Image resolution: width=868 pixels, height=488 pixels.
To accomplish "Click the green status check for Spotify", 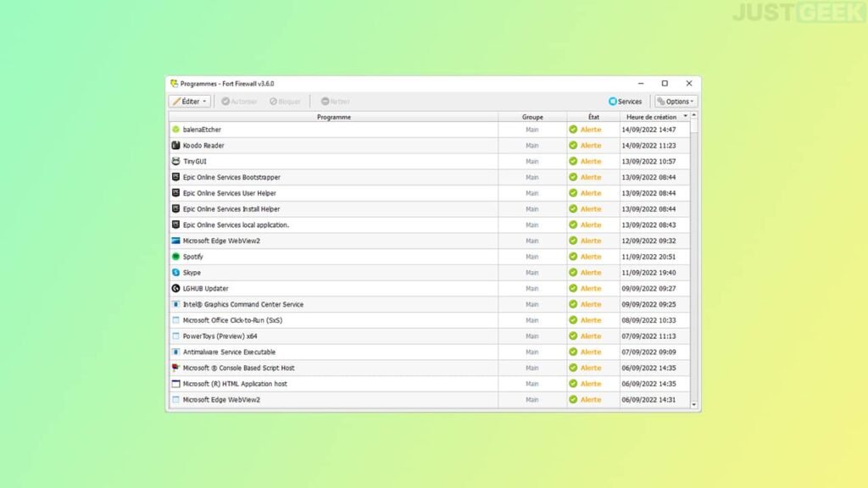I will coord(573,257).
